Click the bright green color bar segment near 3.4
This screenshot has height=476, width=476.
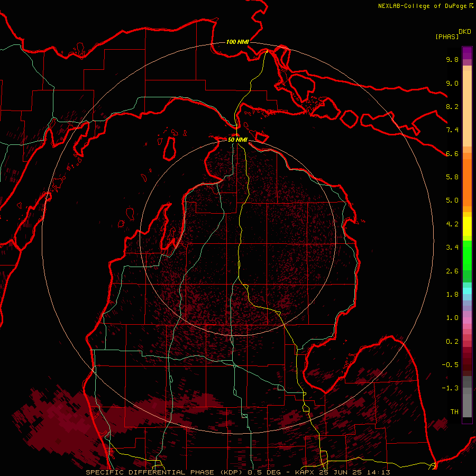[x=467, y=255]
